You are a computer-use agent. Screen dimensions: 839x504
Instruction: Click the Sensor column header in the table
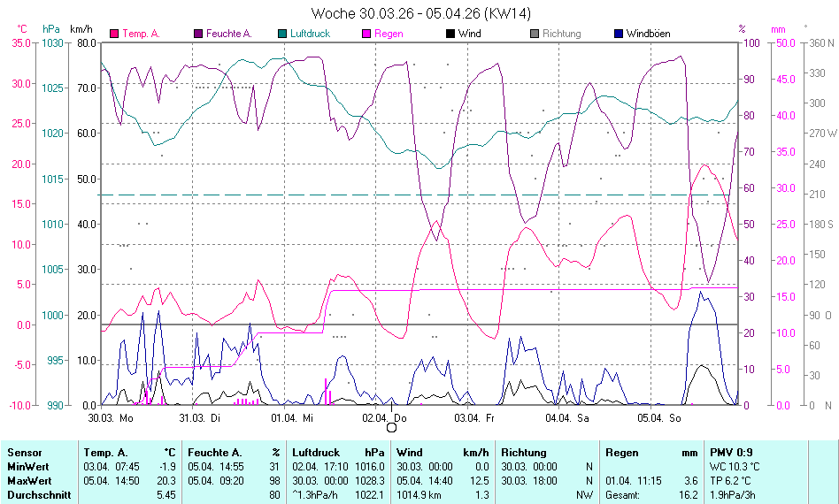(x=24, y=453)
